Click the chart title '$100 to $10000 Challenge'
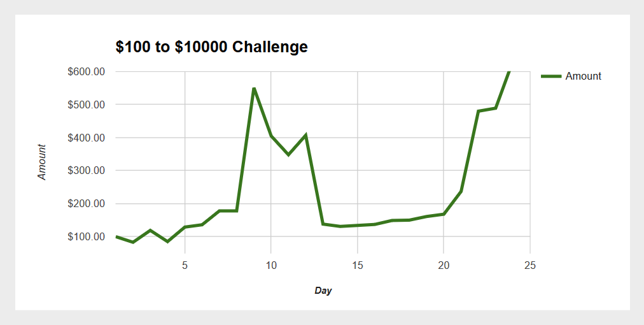The height and width of the screenshot is (325, 644). click(211, 47)
